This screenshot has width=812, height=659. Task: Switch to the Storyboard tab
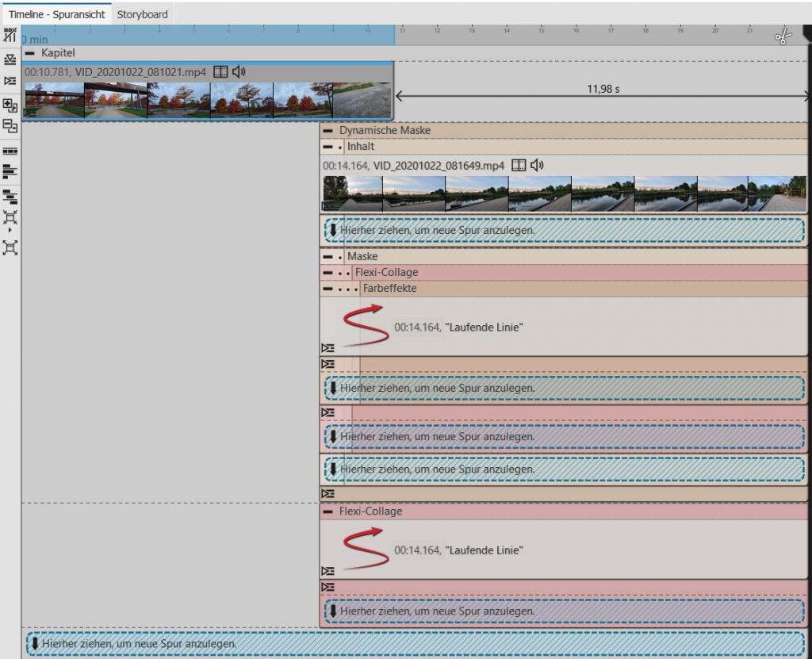(x=142, y=14)
